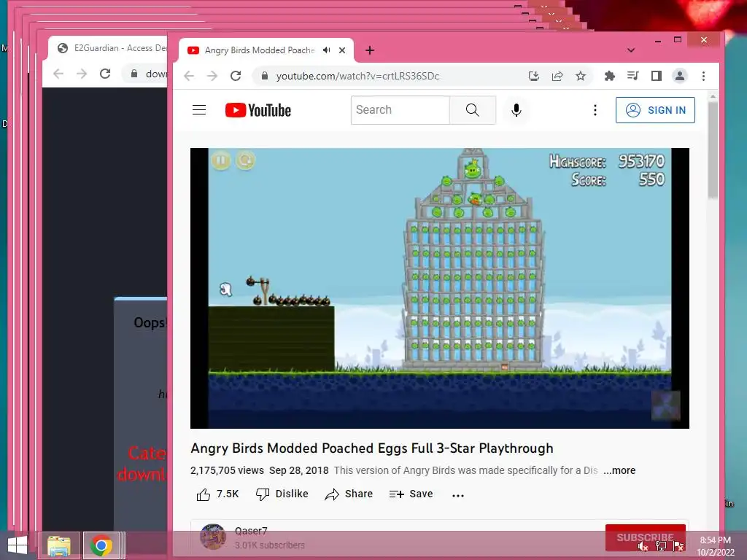The image size is (747, 560).
Task: Click the YouTube search magnifier button
Action: pos(472,110)
